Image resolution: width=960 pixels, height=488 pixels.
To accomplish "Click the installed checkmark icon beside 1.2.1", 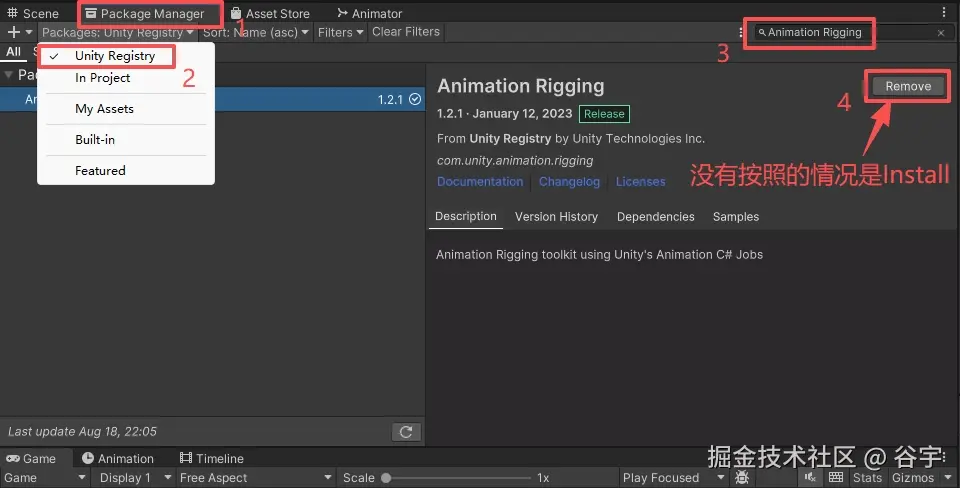I will tap(415, 99).
